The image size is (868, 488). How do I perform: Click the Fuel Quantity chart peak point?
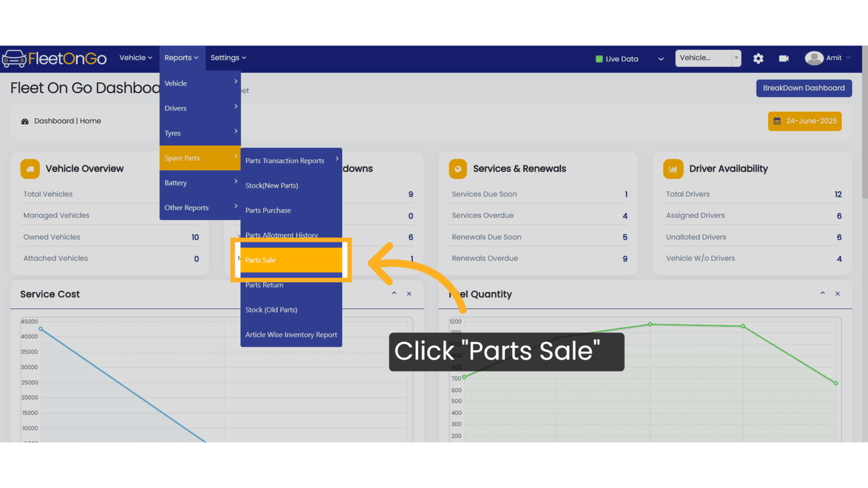650,324
